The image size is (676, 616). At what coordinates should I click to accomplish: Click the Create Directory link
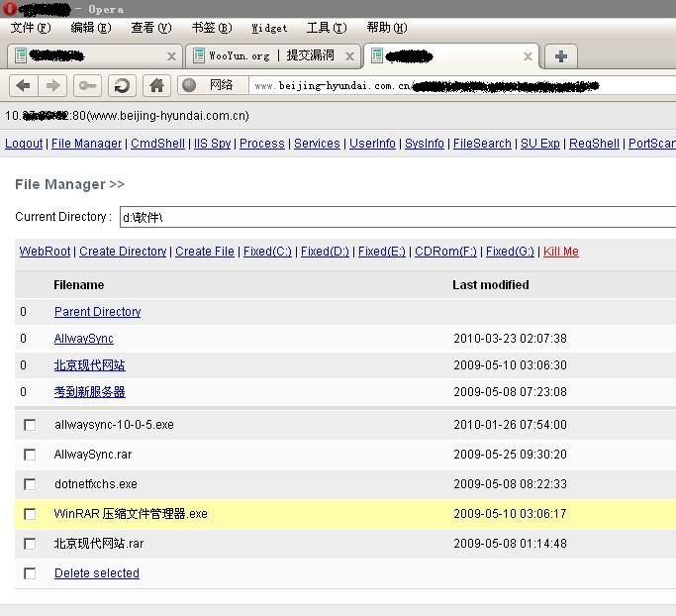(x=123, y=252)
